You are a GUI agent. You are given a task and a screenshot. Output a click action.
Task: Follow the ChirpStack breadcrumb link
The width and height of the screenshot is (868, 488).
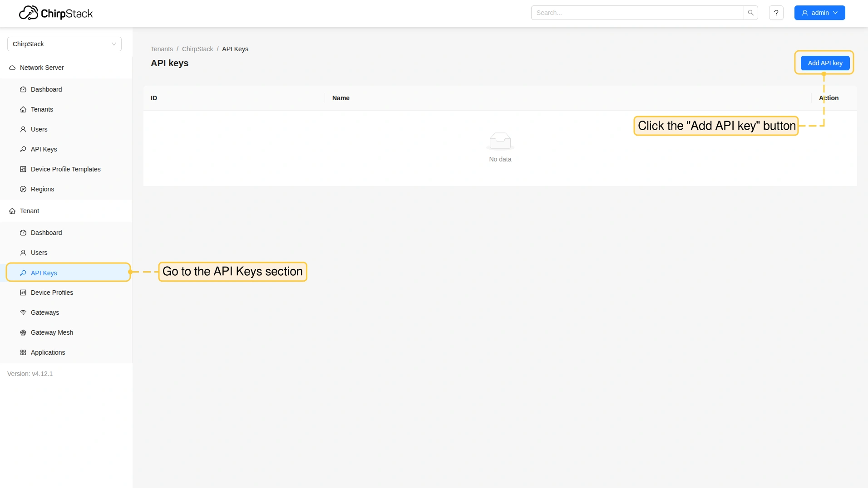click(197, 49)
